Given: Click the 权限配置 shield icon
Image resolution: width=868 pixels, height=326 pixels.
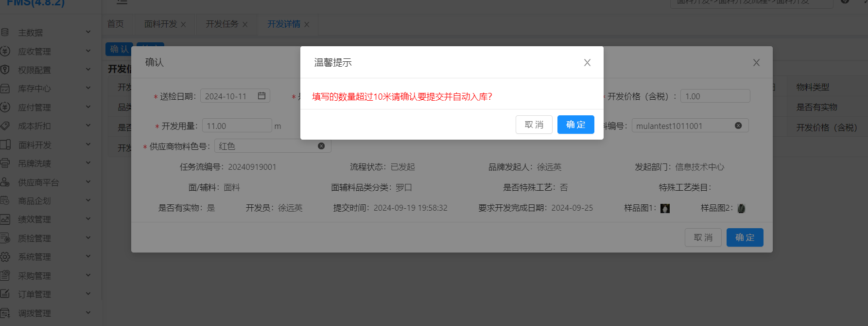Looking at the screenshot, I should [5, 70].
